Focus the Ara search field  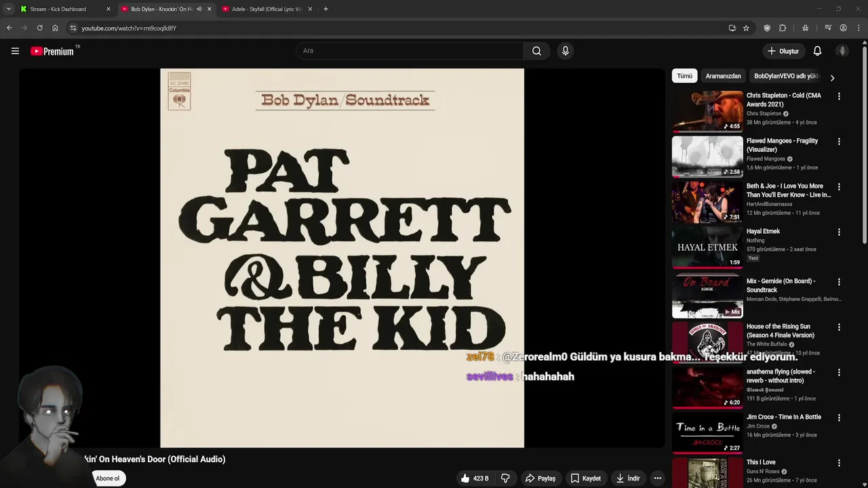[409, 51]
